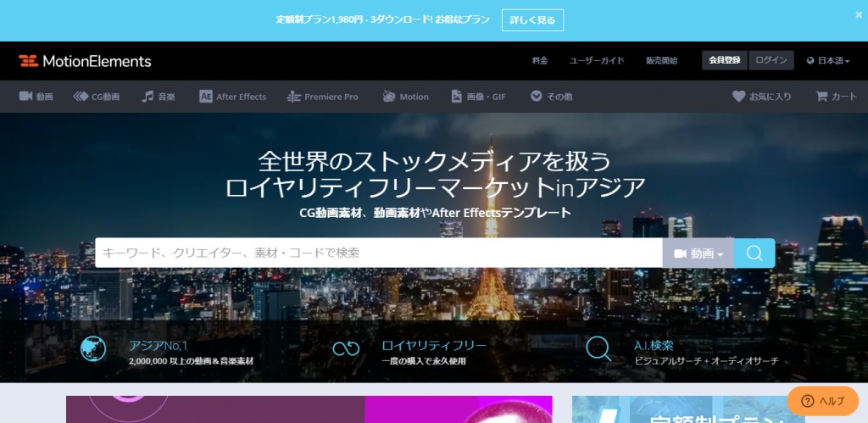Click the Asia globe icon
Image resolution: width=868 pixels, height=423 pixels.
93,348
